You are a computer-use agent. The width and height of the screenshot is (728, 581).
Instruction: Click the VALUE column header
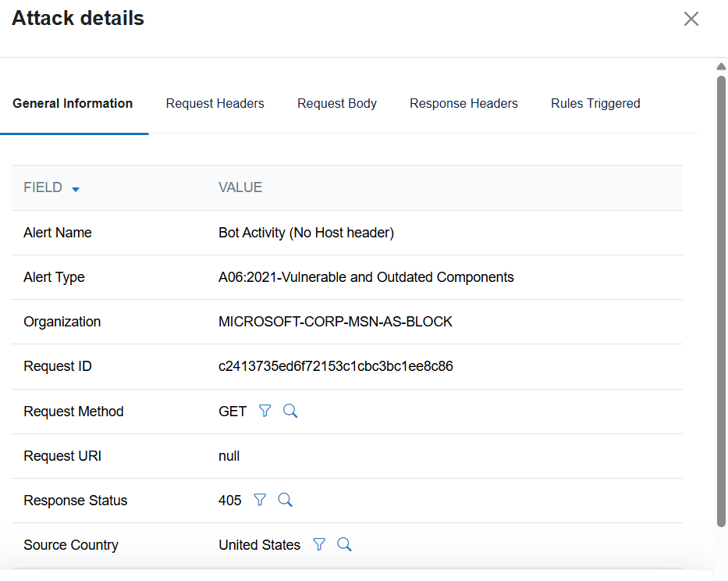coord(240,187)
